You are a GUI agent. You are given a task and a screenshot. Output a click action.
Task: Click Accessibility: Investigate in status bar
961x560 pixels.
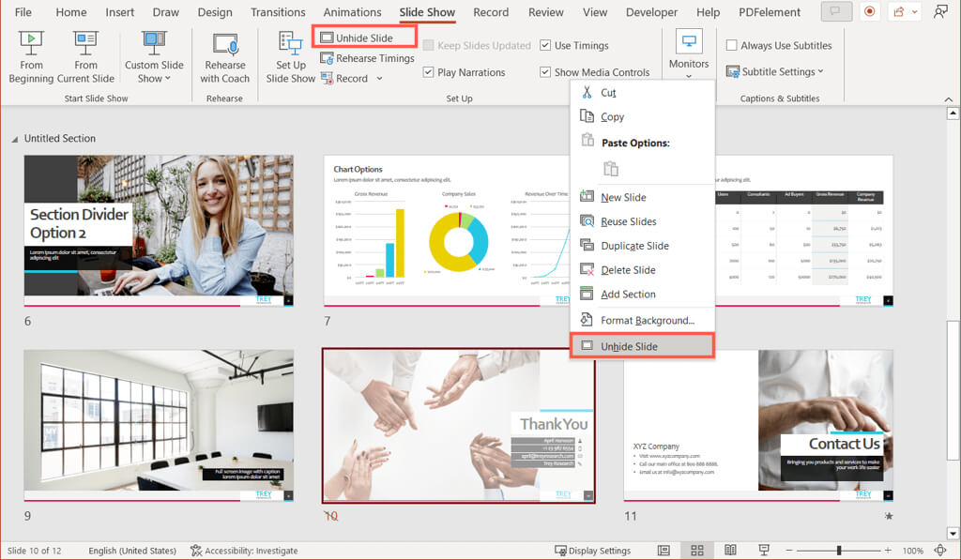pos(244,551)
